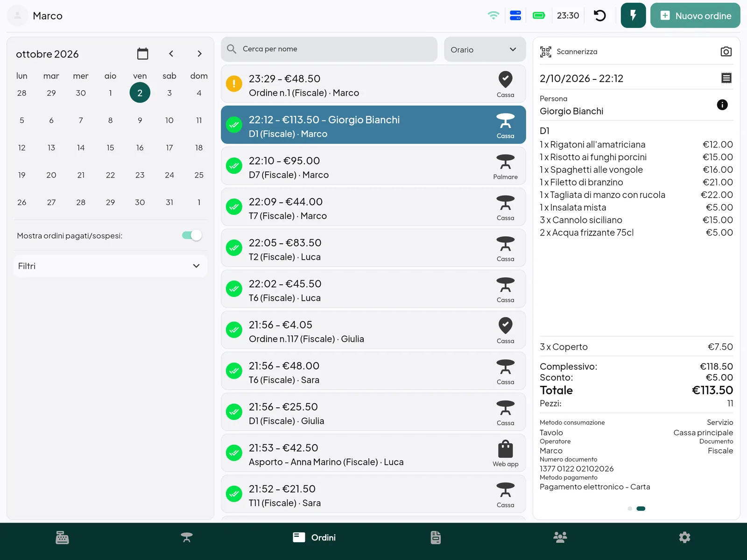Go to previous month arrow
The width and height of the screenshot is (747, 560).
tap(171, 54)
